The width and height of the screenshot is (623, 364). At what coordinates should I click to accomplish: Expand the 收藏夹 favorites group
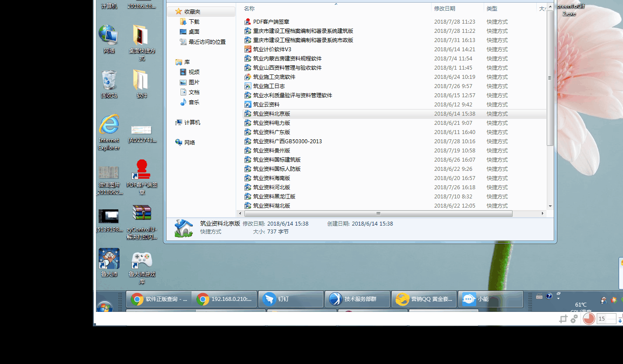192,11
